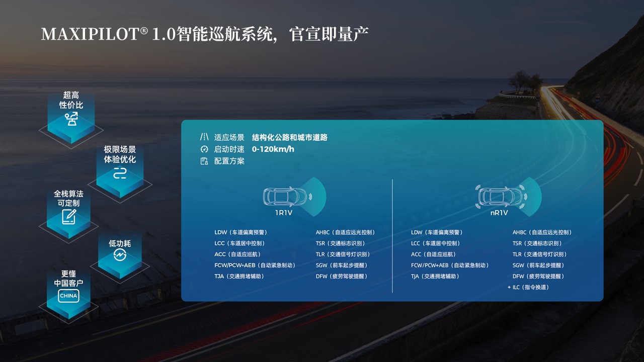Click TSR（交通标志识别）in the 1R1V list
644x362 pixels.
click(x=342, y=243)
